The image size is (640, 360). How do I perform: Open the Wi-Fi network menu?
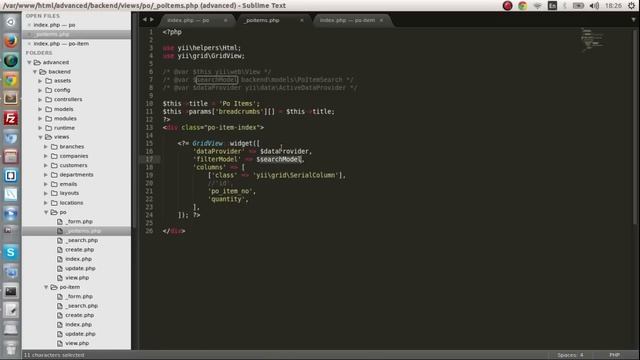tap(538, 6)
